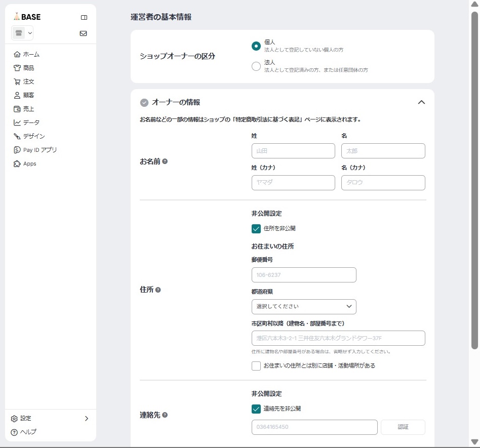The height and width of the screenshot is (448, 480).
Task: Open the mail inbox icon
Action: (84, 33)
